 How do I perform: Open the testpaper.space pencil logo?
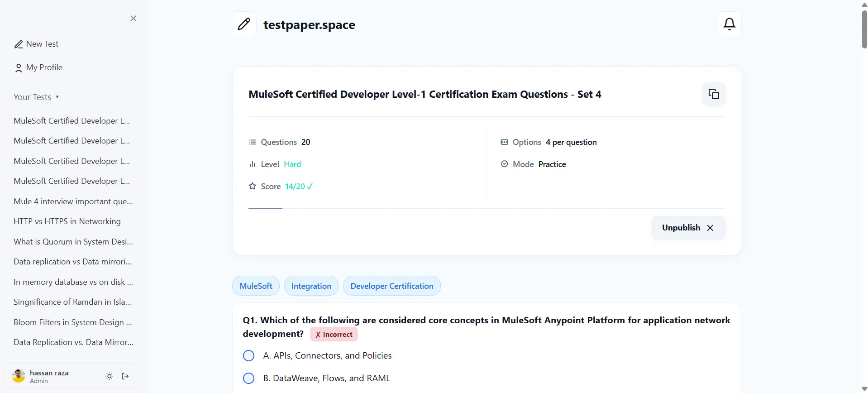pyautogui.click(x=244, y=24)
